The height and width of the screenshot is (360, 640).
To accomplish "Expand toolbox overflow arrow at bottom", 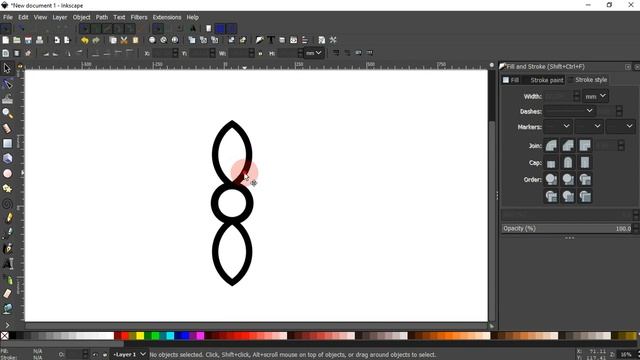I will (7, 325).
